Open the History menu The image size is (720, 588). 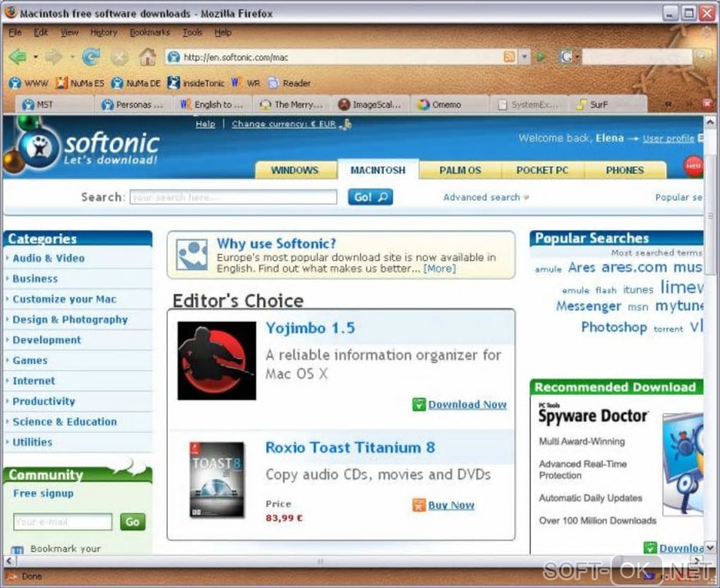[x=104, y=32]
